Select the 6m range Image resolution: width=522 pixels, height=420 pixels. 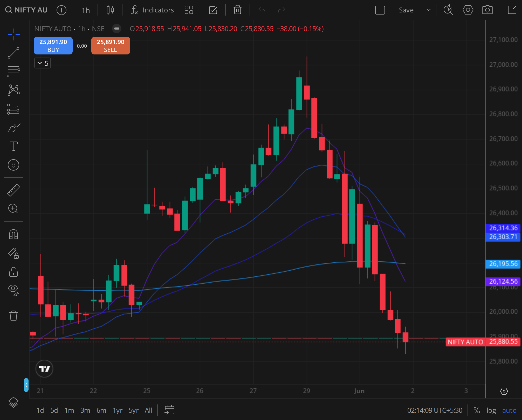pyautogui.click(x=101, y=410)
